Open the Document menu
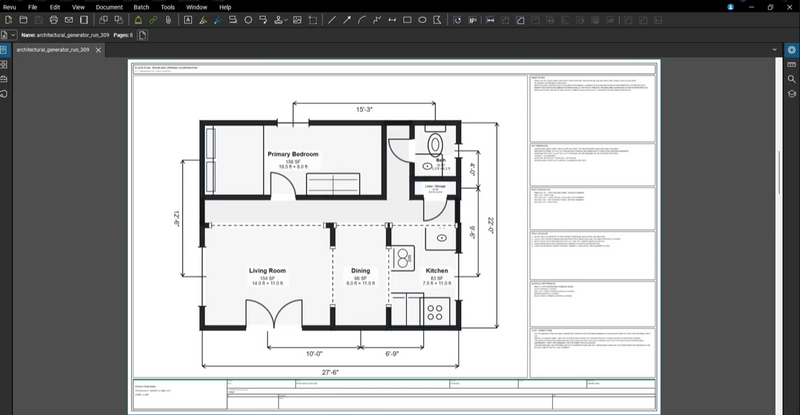The width and height of the screenshot is (800, 415). tap(109, 7)
